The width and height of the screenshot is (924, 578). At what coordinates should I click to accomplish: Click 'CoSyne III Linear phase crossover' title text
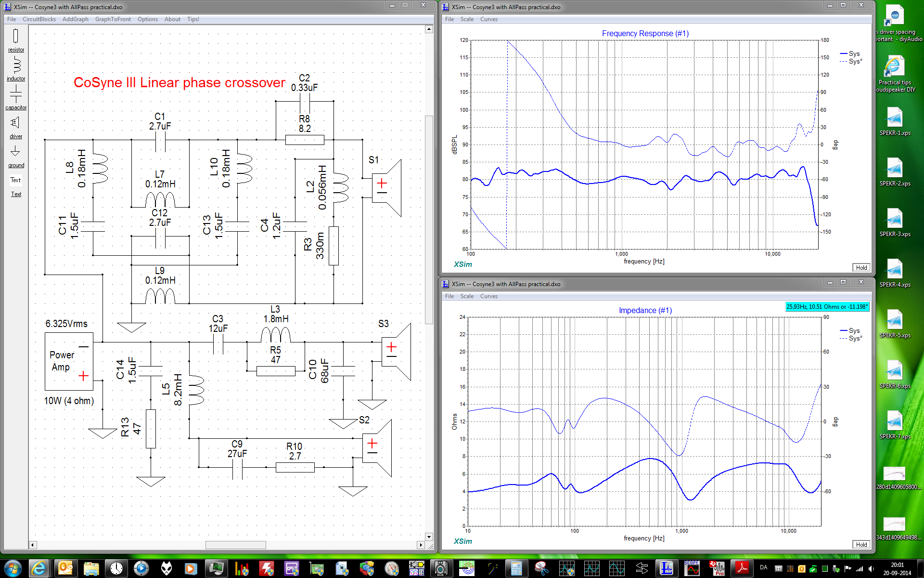[x=180, y=83]
